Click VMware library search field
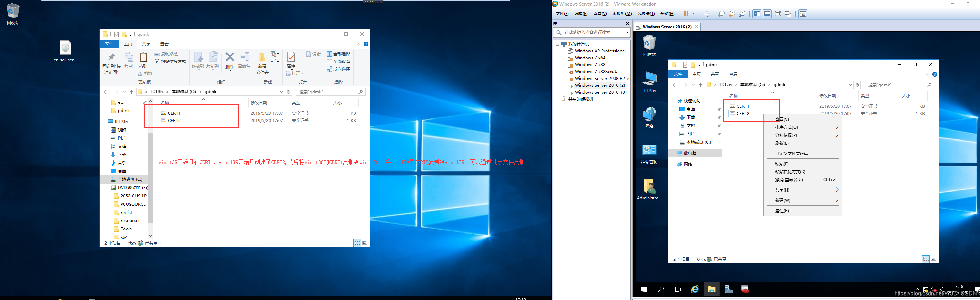 point(592,32)
